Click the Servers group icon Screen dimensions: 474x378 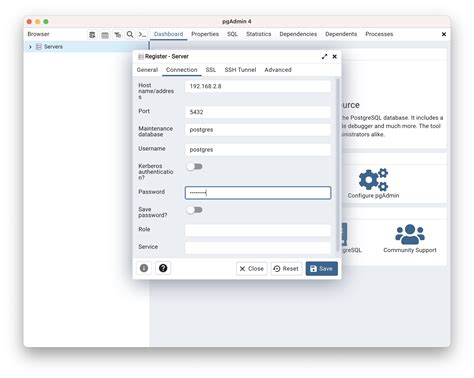39,47
